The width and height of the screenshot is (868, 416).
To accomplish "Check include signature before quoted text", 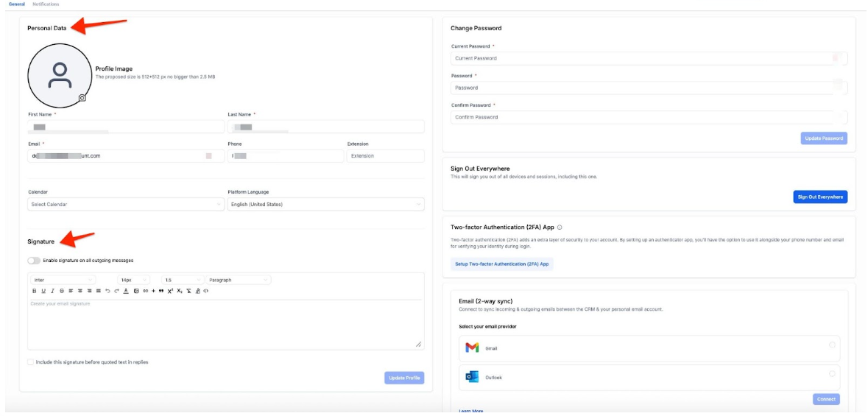I will 31,362.
